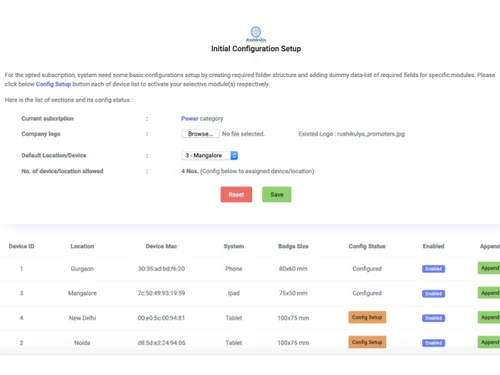
Task: Click the Device Mac column header
Action: pyautogui.click(x=161, y=246)
